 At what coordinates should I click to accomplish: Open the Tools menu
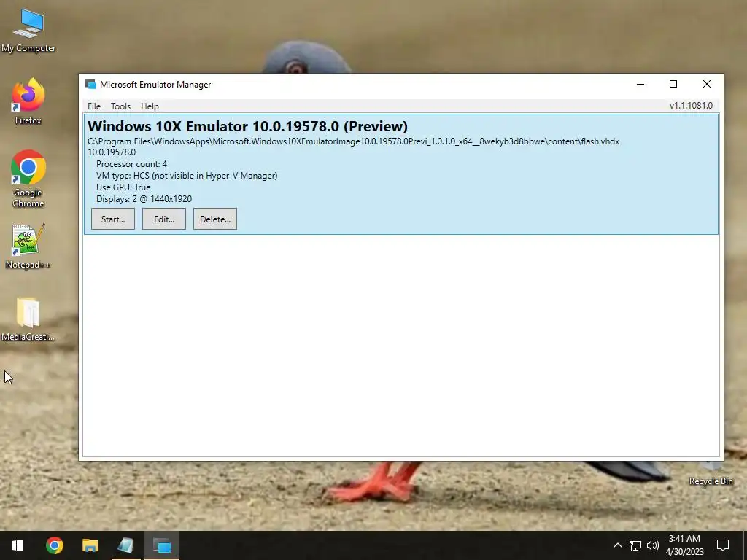coord(120,106)
